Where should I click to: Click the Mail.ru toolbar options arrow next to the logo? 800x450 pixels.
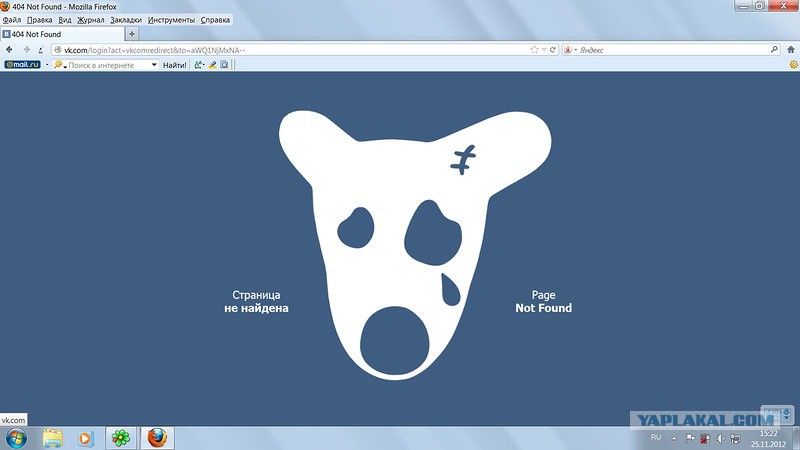47,65
